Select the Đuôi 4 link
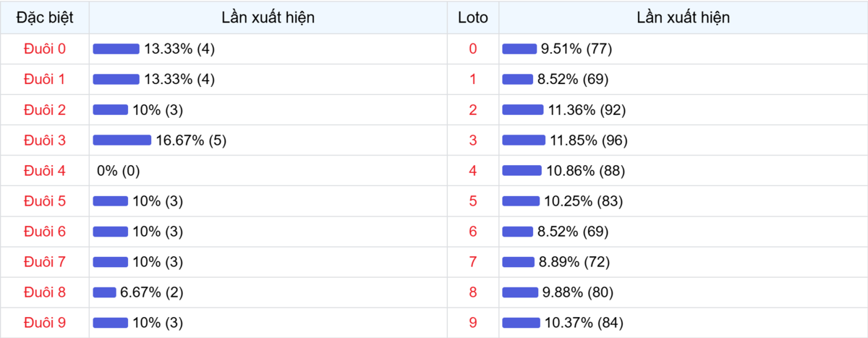 (x=44, y=171)
